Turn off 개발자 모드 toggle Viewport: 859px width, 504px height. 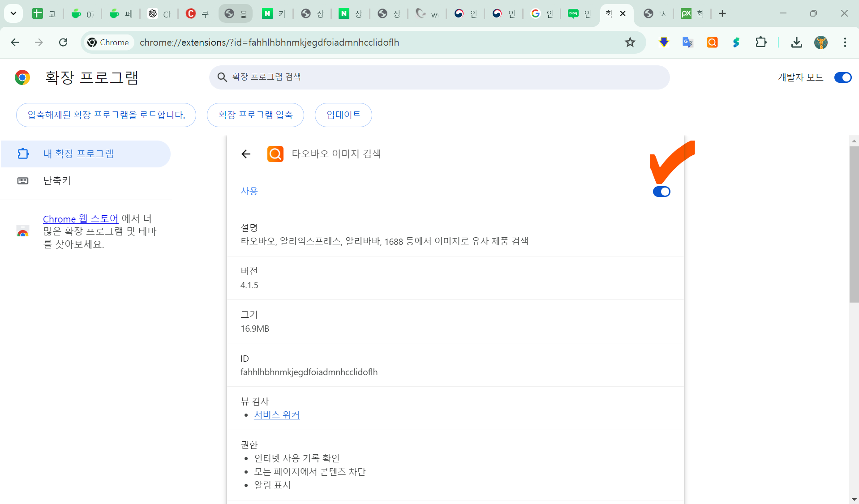(x=842, y=77)
